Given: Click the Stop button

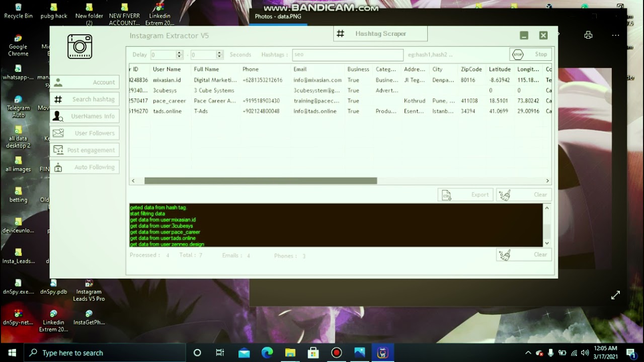Looking at the screenshot, I should click(x=531, y=54).
